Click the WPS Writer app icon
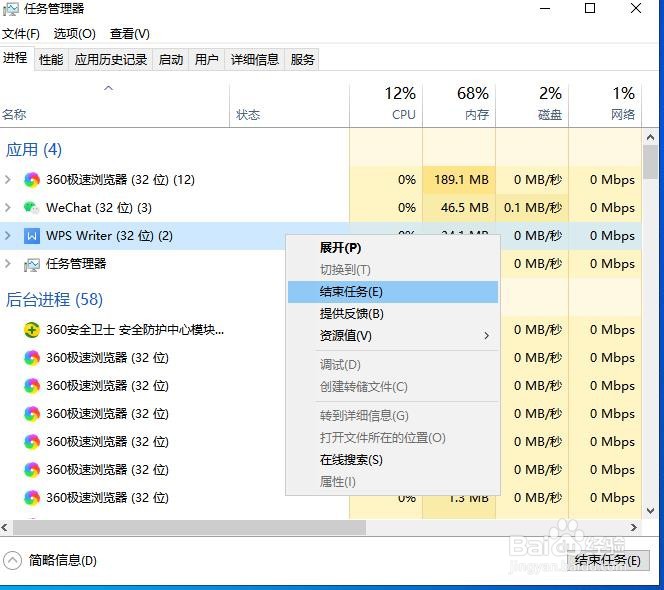 coord(32,235)
